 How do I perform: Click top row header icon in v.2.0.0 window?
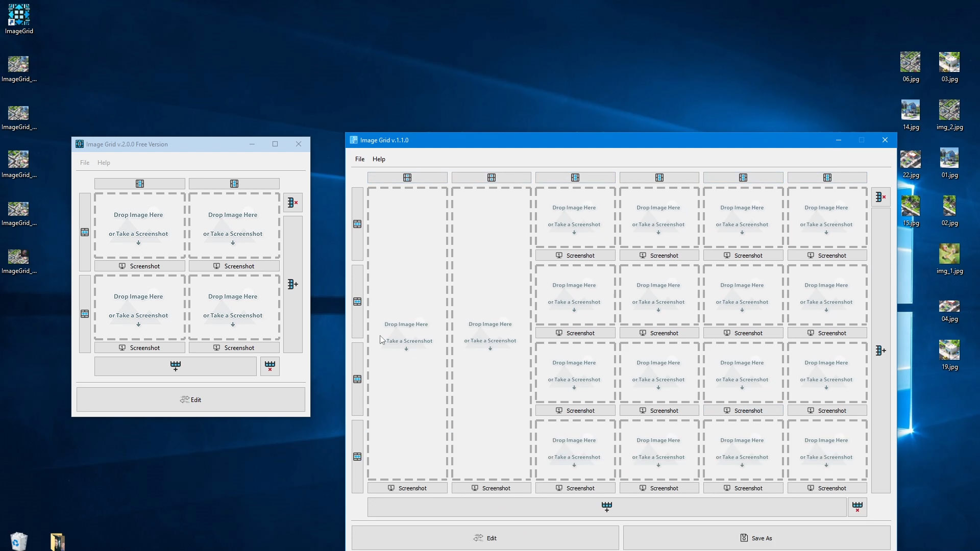pyautogui.click(x=85, y=232)
